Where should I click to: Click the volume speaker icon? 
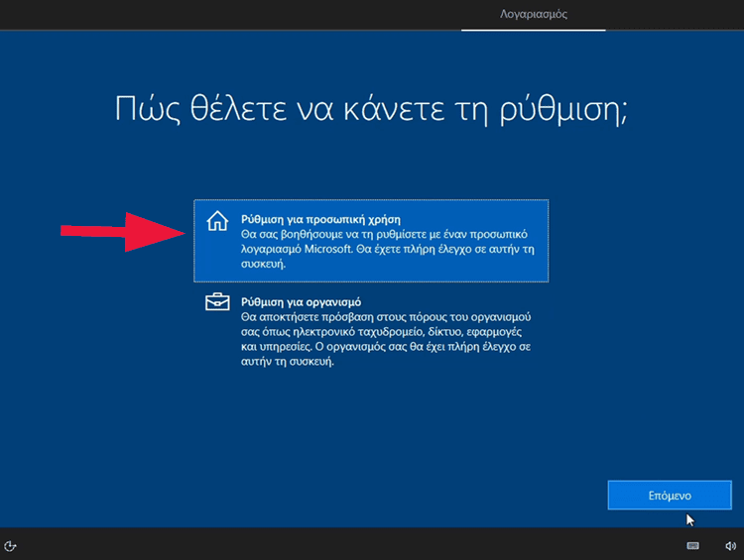click(x=730, y=546)
